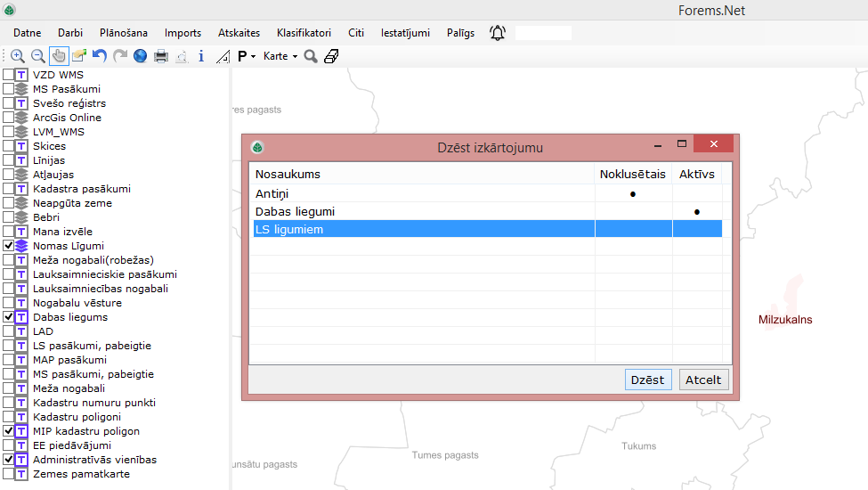
Task: Click the globe full-extent icon
Action: point(140,56)
